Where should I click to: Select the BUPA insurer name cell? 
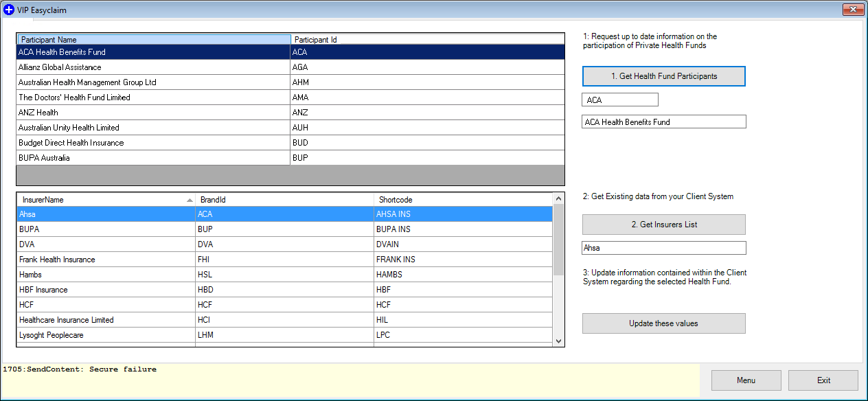(x=106, y=229)
